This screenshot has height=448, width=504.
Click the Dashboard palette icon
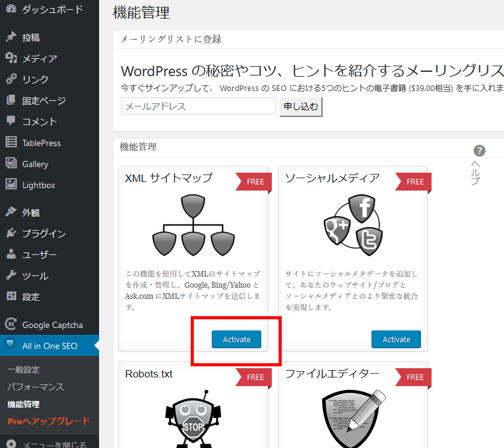click(x=11, y=9)
